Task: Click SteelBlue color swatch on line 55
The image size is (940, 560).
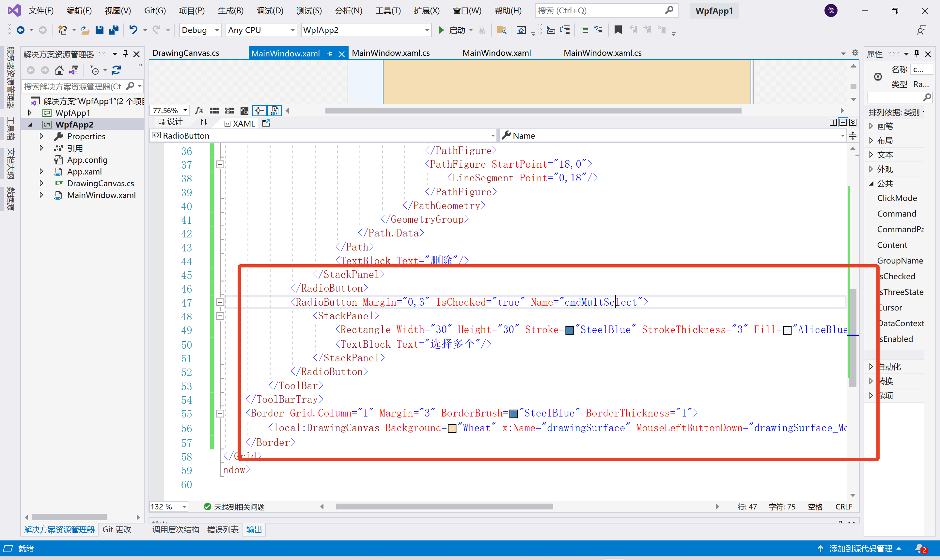Action: click(514, 414)
